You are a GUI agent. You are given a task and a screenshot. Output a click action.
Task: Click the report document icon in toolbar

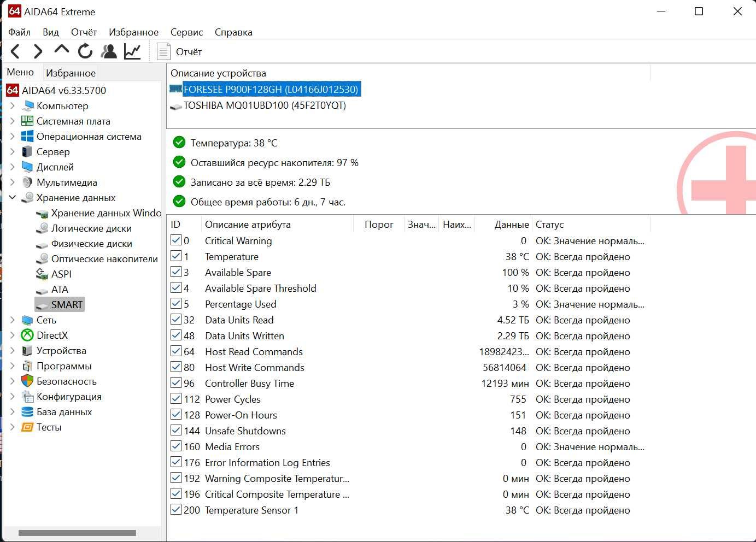click(x=163, y=51)
